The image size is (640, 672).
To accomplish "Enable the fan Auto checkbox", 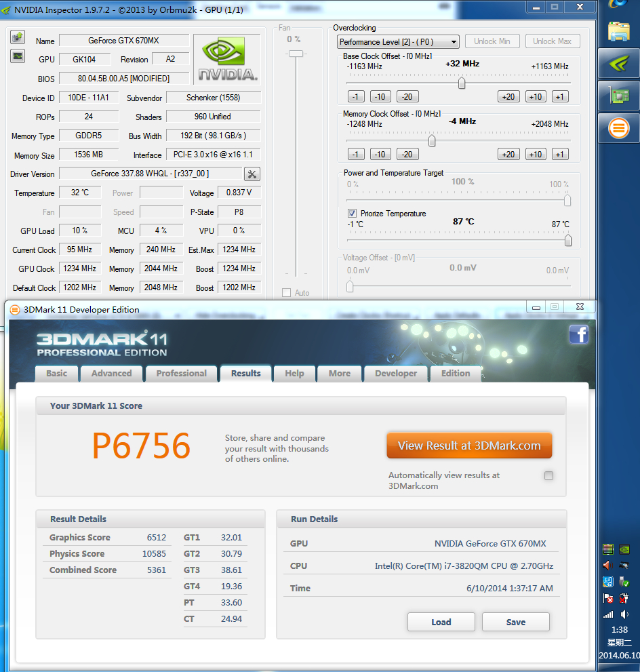I will coord(287,293).
